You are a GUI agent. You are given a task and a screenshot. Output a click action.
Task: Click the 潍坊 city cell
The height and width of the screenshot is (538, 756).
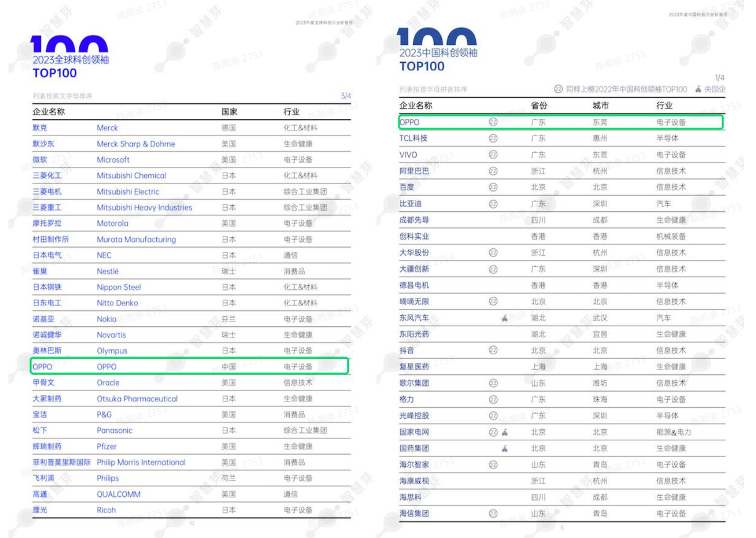click(x=600, y=383)
